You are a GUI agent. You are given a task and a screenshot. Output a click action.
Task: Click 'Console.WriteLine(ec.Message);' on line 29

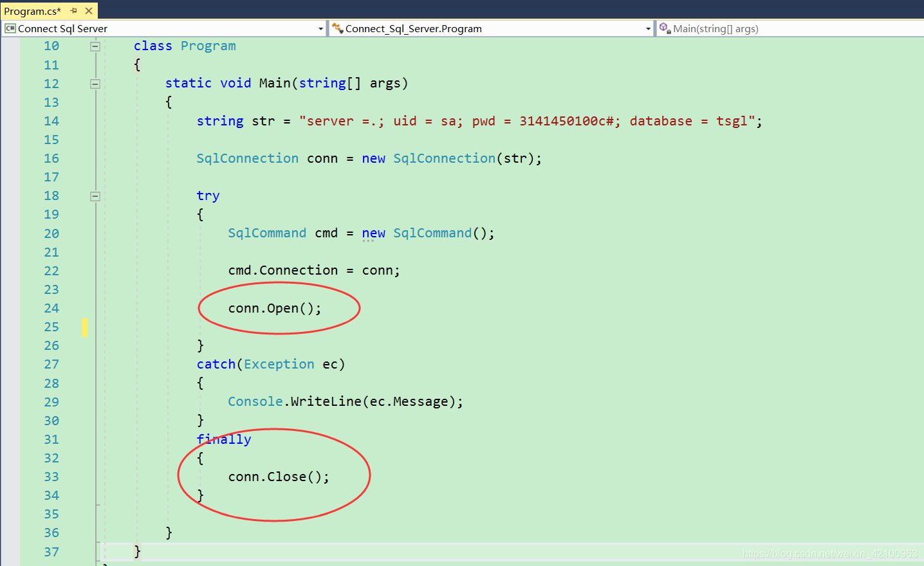346,401
